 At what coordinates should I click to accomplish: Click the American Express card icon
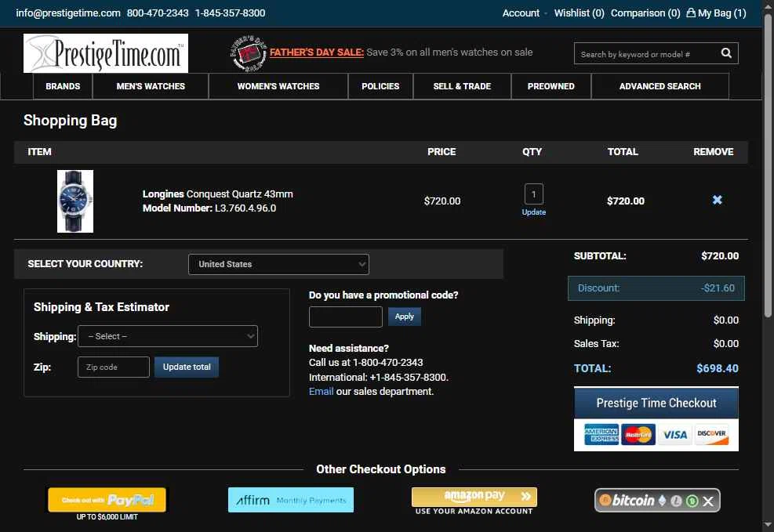pyautogui.click(x=601, y=434)
